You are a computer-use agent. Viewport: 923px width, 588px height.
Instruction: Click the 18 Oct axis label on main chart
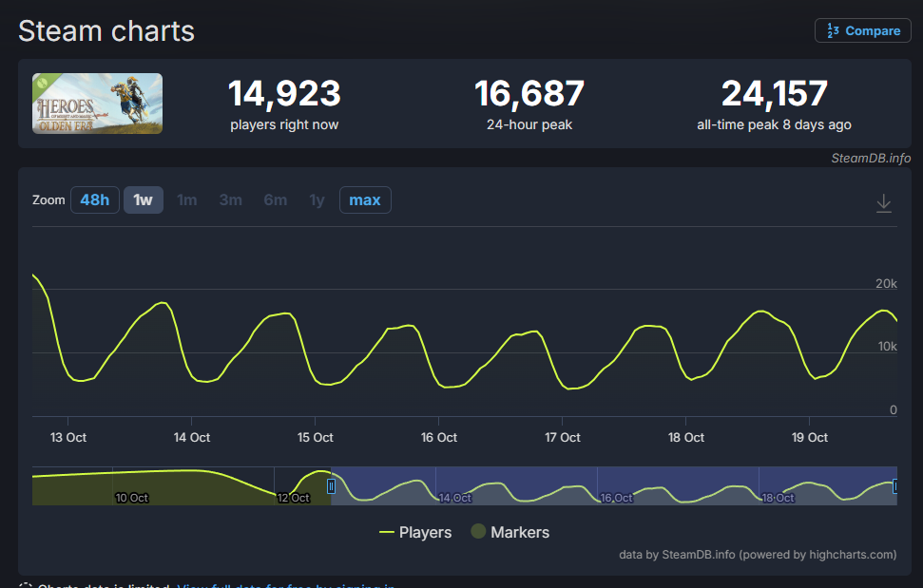click(x=685, y=438)
